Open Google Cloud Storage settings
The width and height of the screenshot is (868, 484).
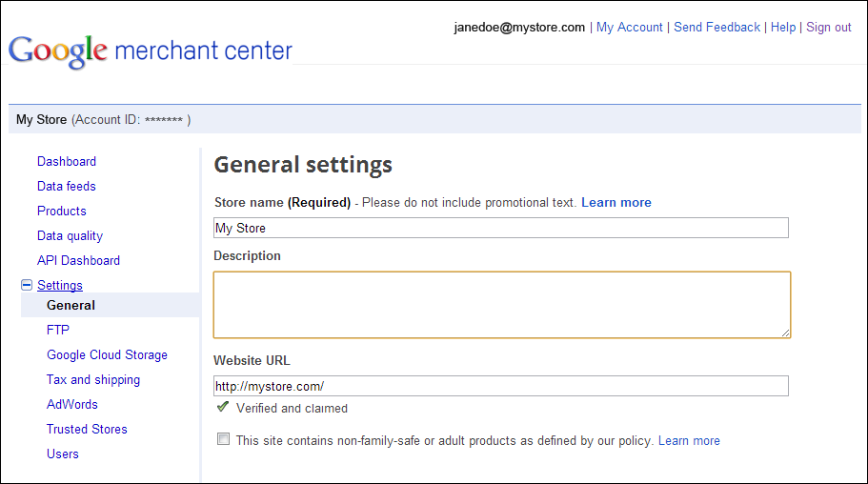click(x=107, y=355)
